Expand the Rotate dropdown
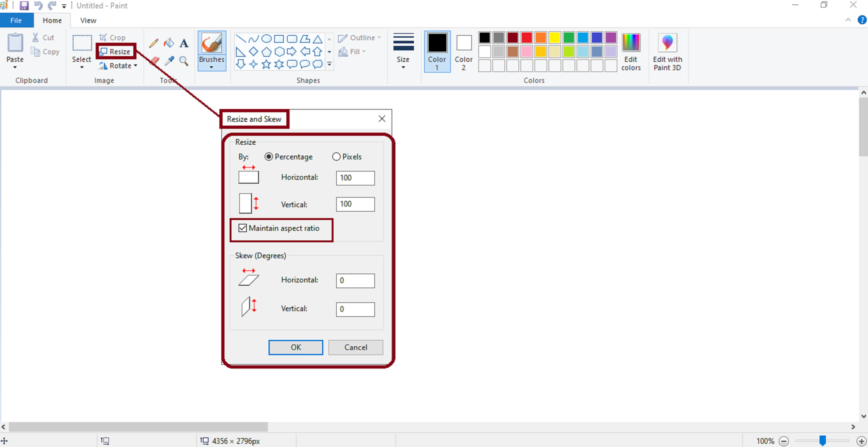Screen dimensions: 868x447 point(136,66)
